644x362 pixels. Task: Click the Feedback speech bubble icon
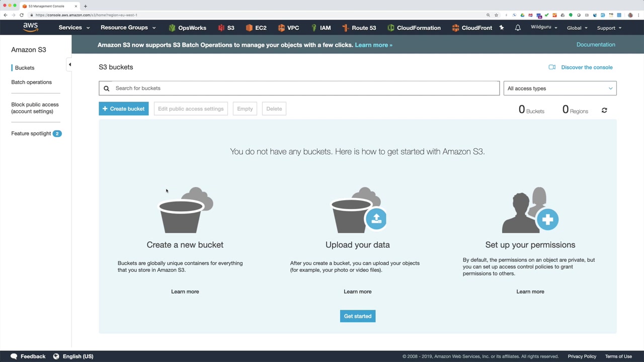point(14,356)
